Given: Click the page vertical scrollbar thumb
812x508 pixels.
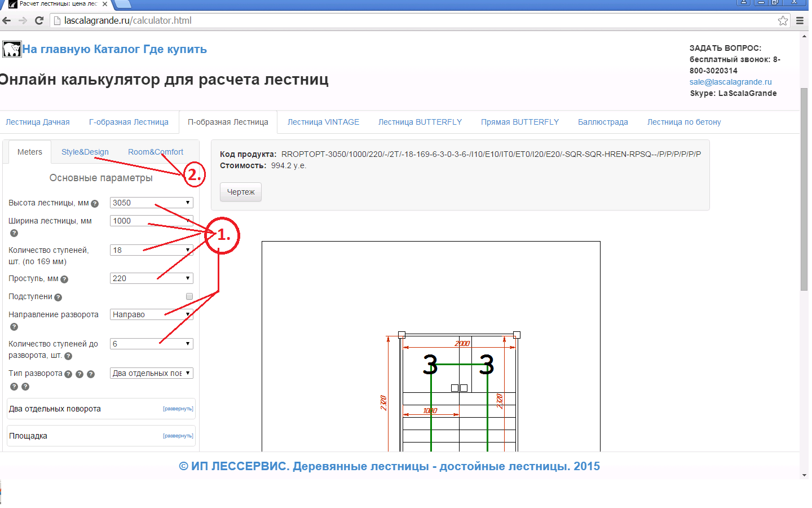Looking at the screenshot, I should pyautogui.click(x=804, y=189).
